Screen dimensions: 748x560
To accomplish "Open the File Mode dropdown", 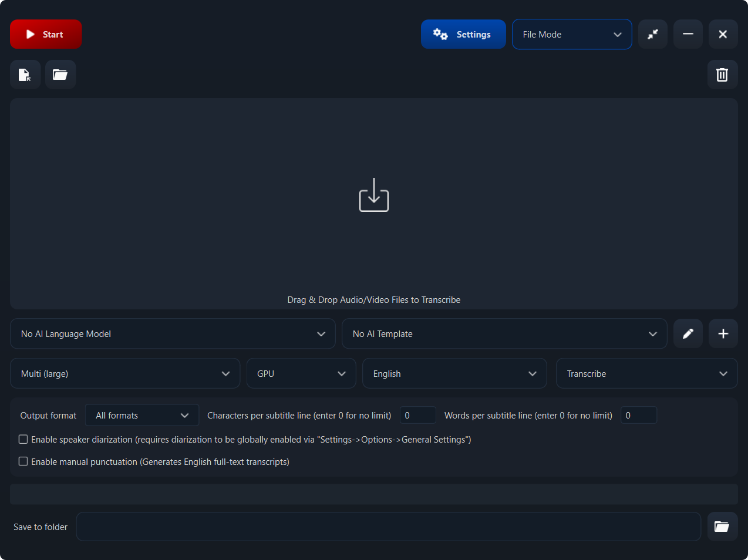I will click(572, 34).
